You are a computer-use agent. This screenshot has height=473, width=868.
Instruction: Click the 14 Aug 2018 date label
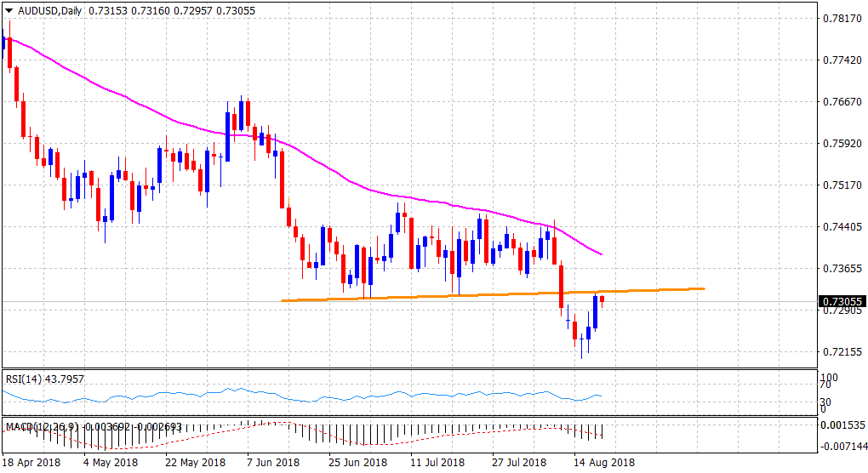tap(602, 463)
